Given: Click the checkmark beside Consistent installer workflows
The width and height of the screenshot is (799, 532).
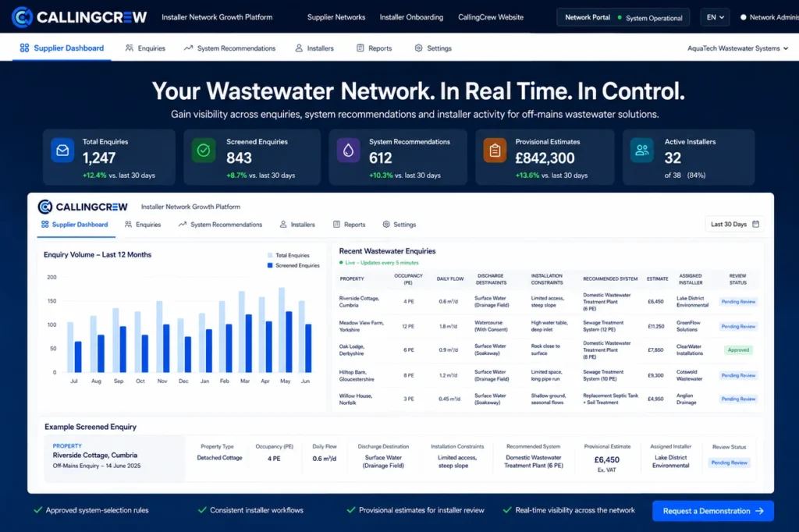Looking at the screenshot, I should tap(202, 510).
